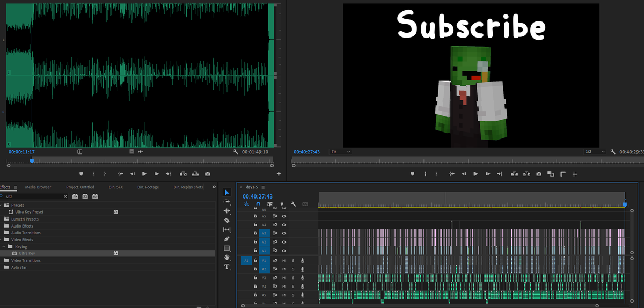The width and height of the screenshot is (644, 308).
Task: Open Program monitor settings wrench
Action: pos(612,152)
